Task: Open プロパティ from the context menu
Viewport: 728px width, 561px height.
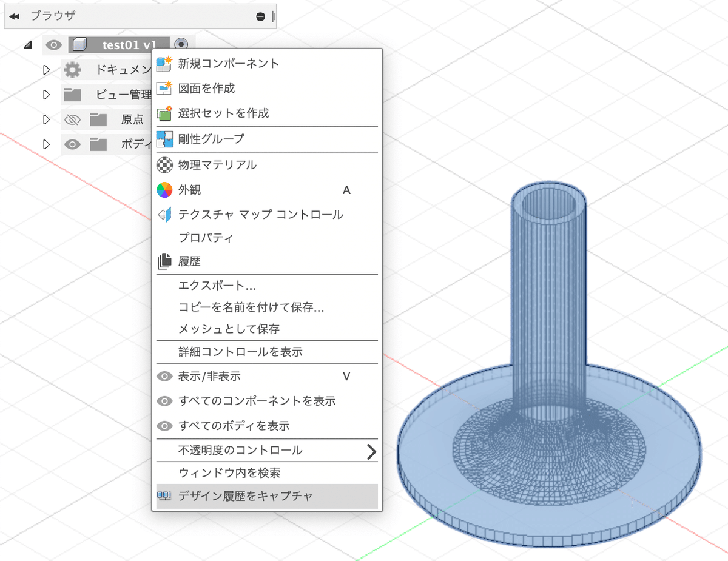Action: tap(267, 238)
